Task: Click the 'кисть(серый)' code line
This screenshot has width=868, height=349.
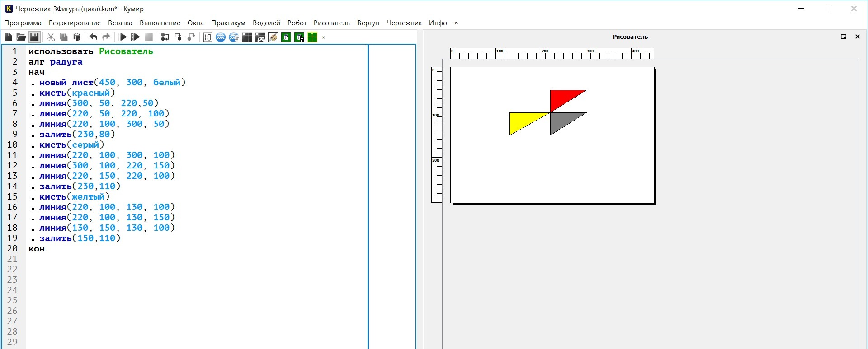Action: 72,145
